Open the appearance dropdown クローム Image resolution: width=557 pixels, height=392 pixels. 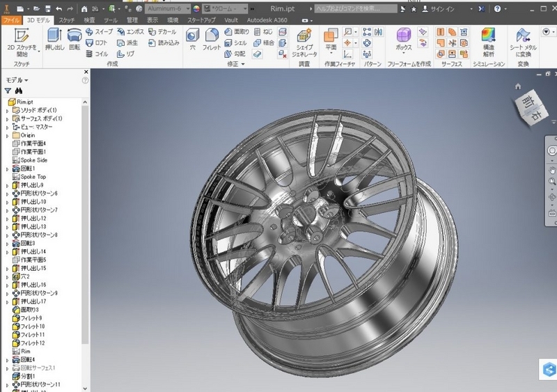click(x=224, y=8)
